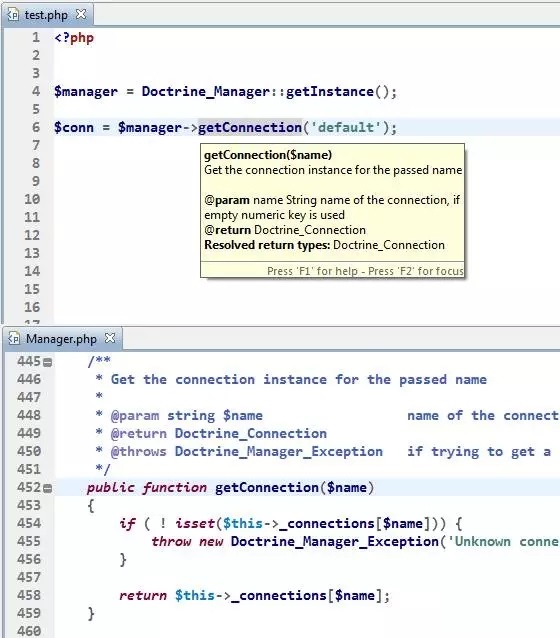Click Doctrine_Manager_Exception on line 455
Screen dimensions: 560x638
(335, 542)
